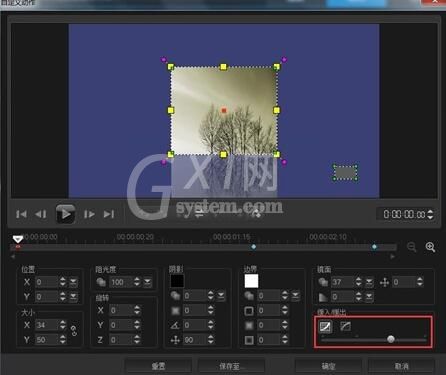
Task: Click the Rotation Y value field
Action: click(121, 325)
